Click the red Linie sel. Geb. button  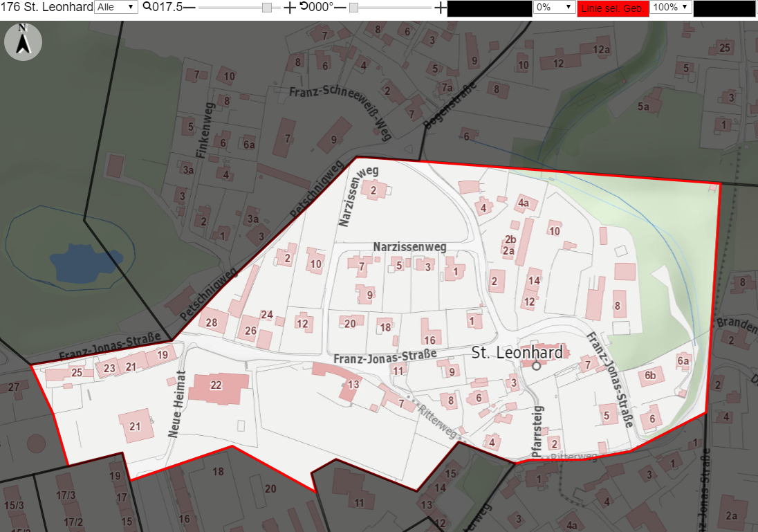point(613,8)
